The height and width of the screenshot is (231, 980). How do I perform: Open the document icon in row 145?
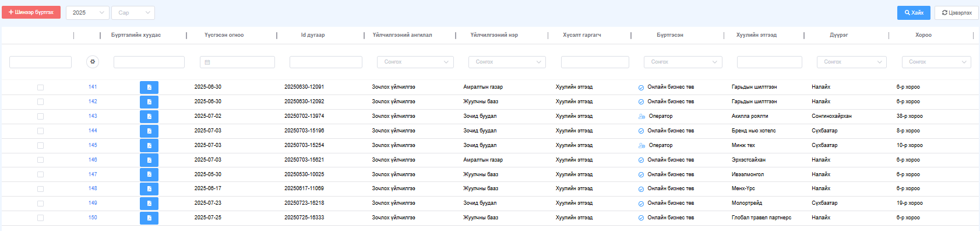click(x=149, y=145)
